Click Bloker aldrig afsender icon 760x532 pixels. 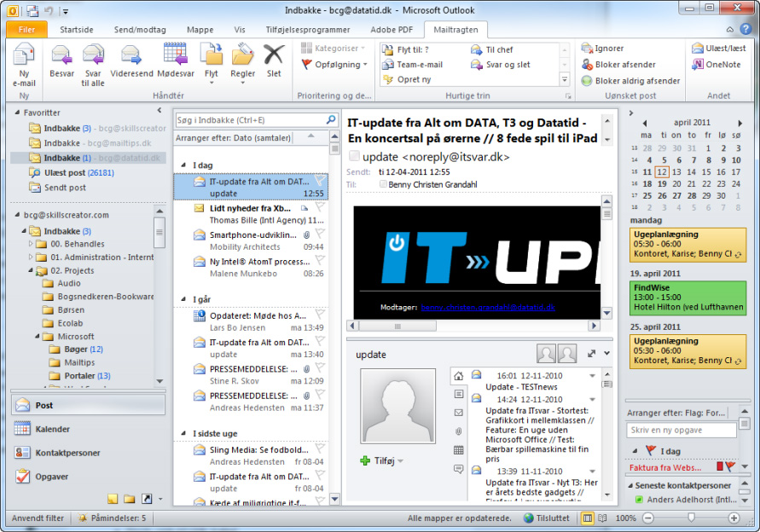(x=587, y=81)
